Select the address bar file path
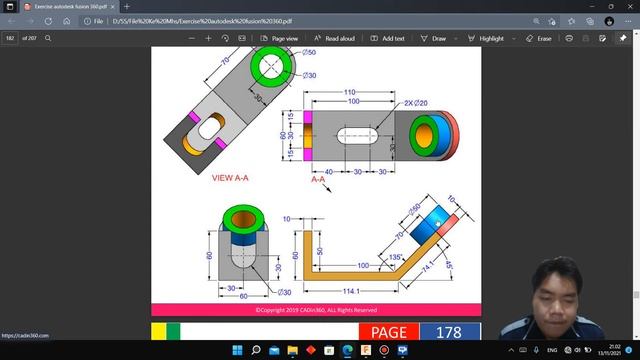640x360 pixels. coord(202,21)
